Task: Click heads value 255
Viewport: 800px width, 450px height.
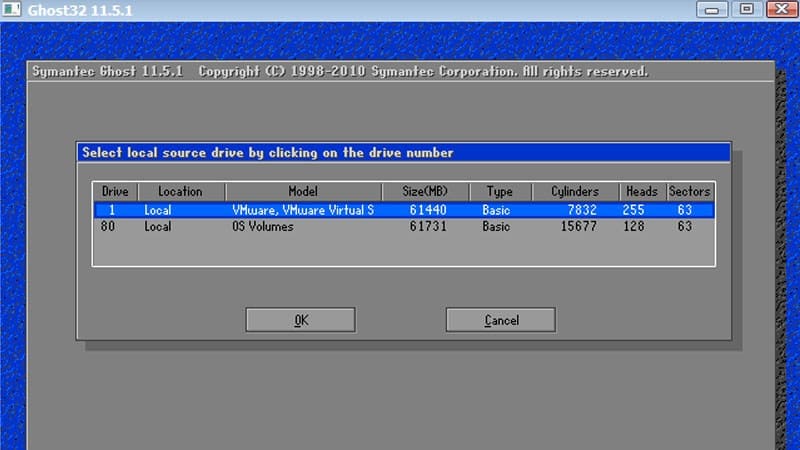Action: [633, 210]
